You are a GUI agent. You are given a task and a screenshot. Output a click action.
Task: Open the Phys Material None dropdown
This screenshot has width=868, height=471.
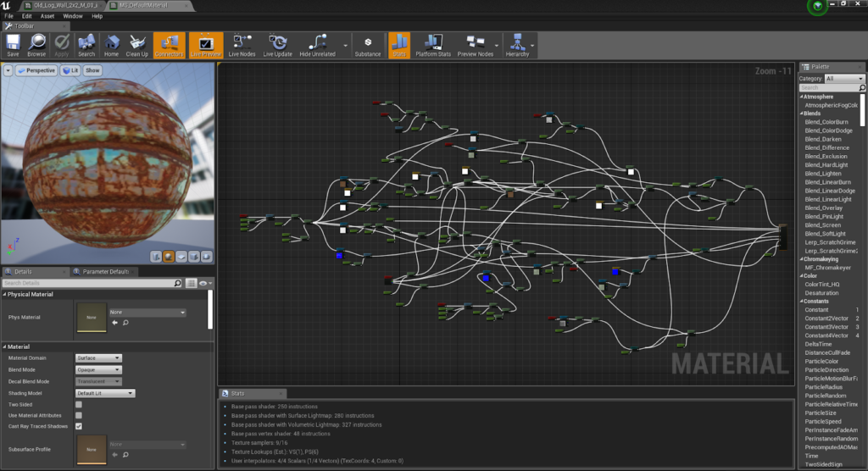[147, 312]
